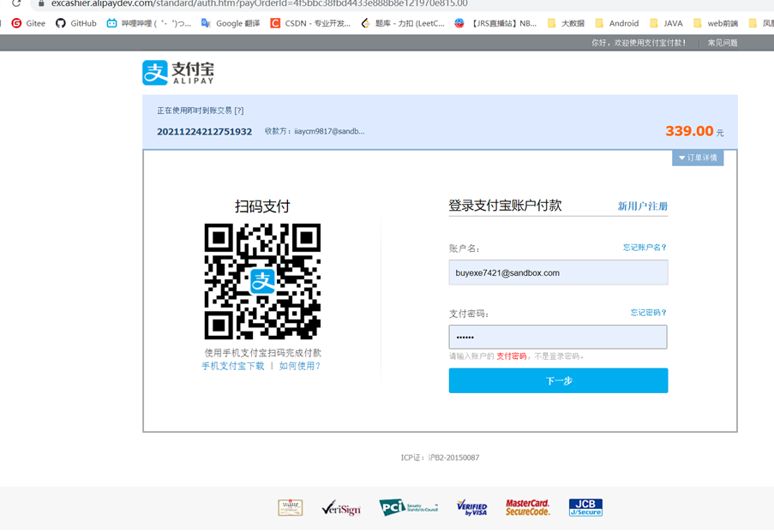Click the 收款方 payee text
The height and width of the screenshot is (532, 774).
tap(315, 131)
